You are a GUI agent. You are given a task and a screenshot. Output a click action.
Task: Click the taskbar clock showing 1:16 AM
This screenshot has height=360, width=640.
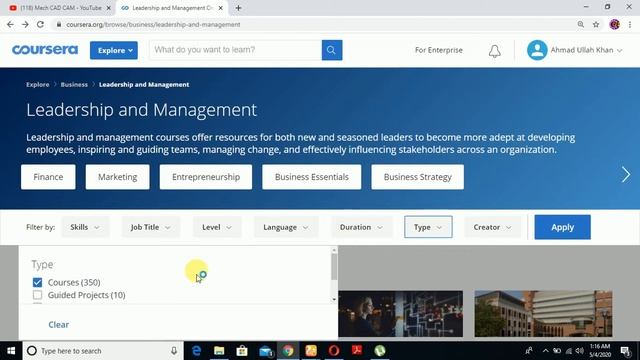coord(600,351)
